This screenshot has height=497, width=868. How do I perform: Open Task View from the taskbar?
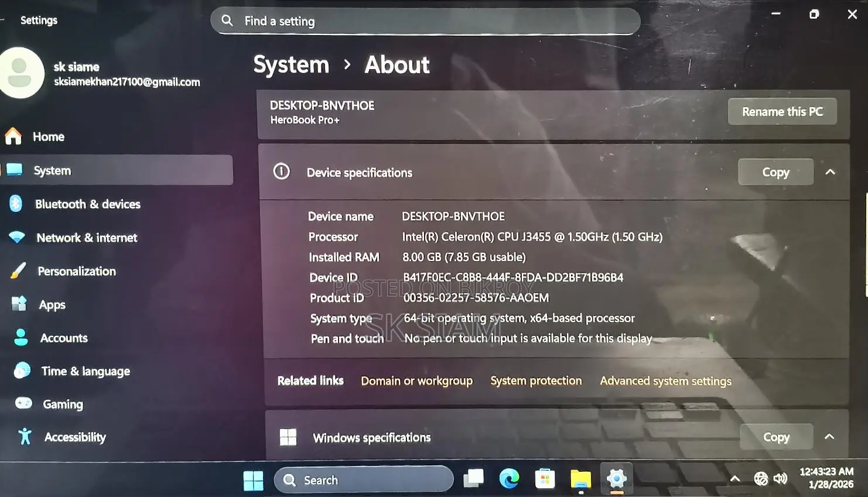473,479
